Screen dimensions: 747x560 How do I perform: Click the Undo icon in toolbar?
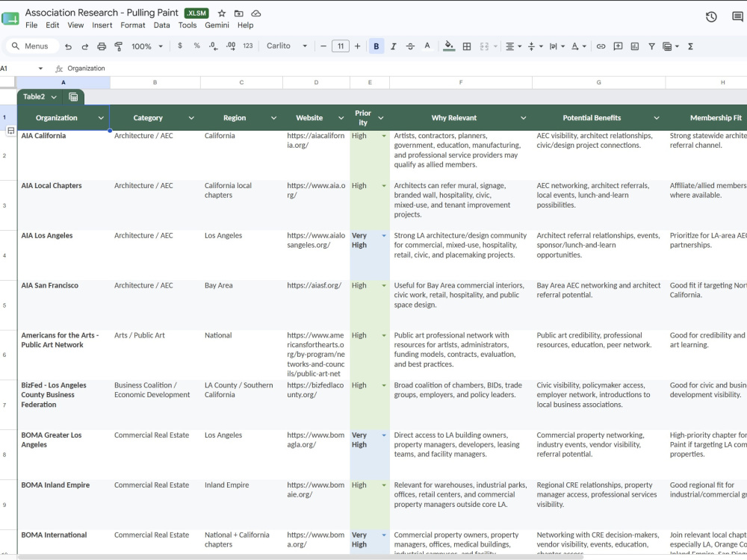[68, 46]
